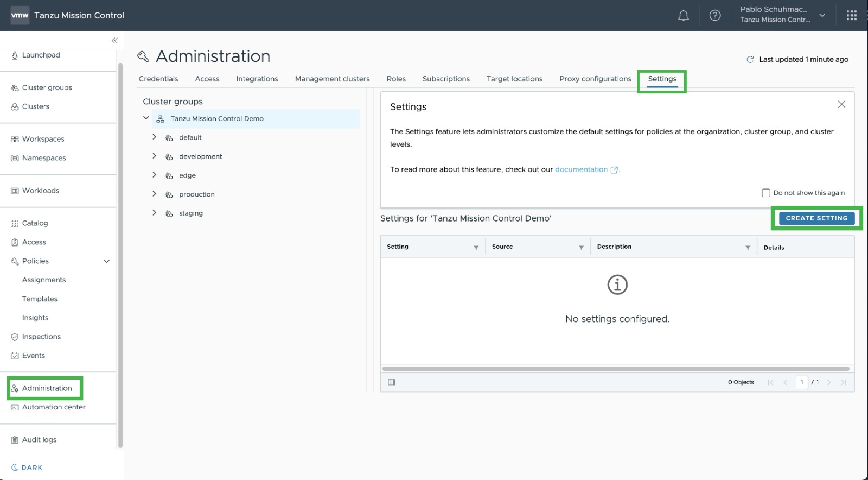The width and height of the screenshot is (868, 480).
Task: Open Policy Templates in sidebar
Action: (40, 299)
